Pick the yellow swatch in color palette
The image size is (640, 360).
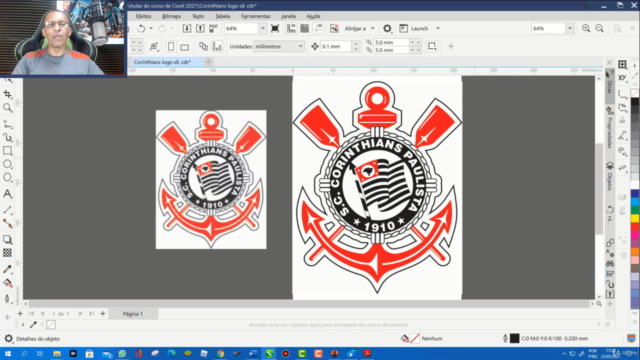[x=635, y=218]
